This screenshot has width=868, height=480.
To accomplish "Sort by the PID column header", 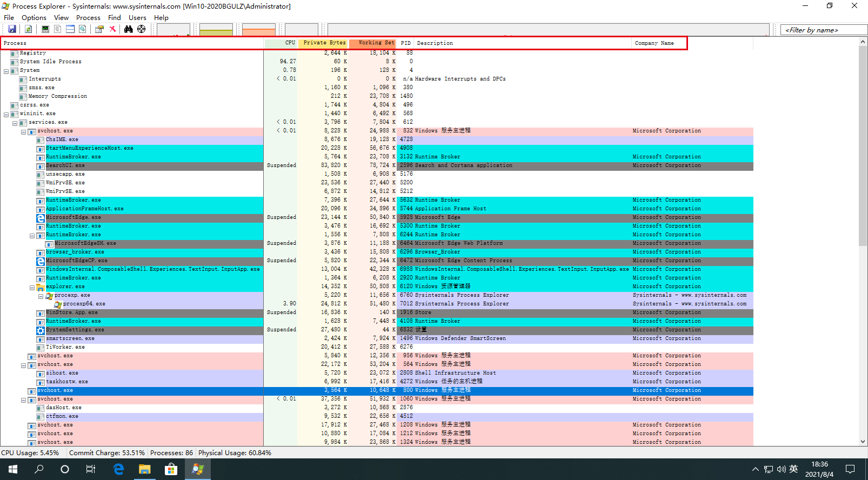I will point(406,43).
